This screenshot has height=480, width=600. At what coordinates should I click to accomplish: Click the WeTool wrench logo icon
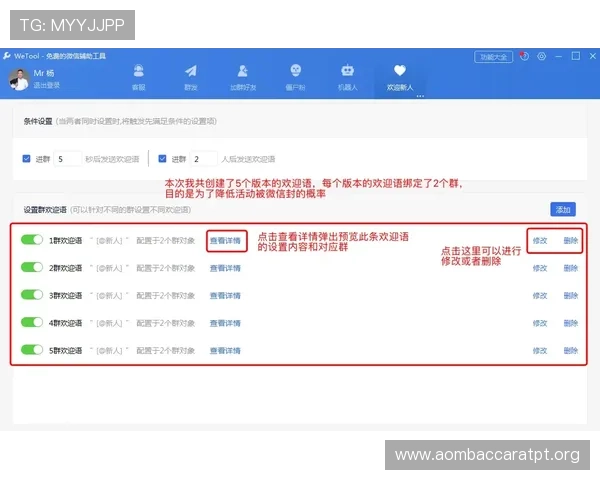click(7, 56)
